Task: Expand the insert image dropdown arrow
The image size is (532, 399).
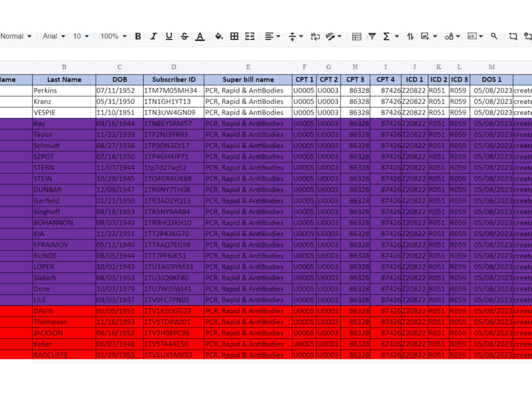Action: [435, 36]
